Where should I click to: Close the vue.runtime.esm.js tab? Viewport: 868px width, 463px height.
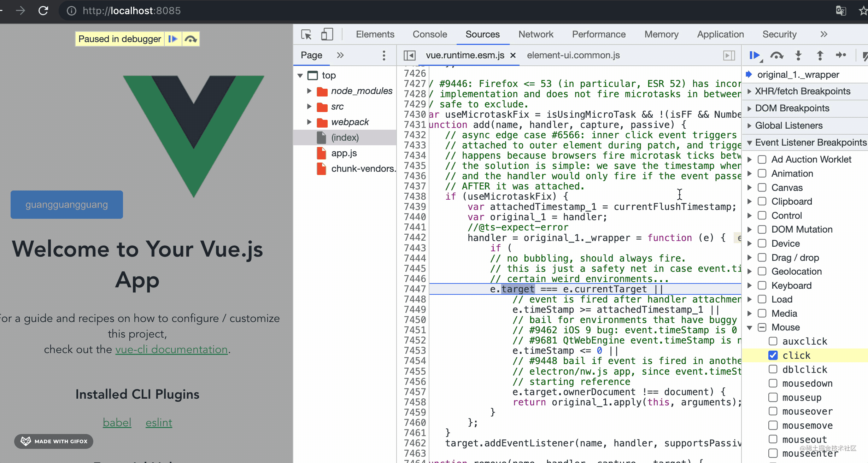coord(513,55)
